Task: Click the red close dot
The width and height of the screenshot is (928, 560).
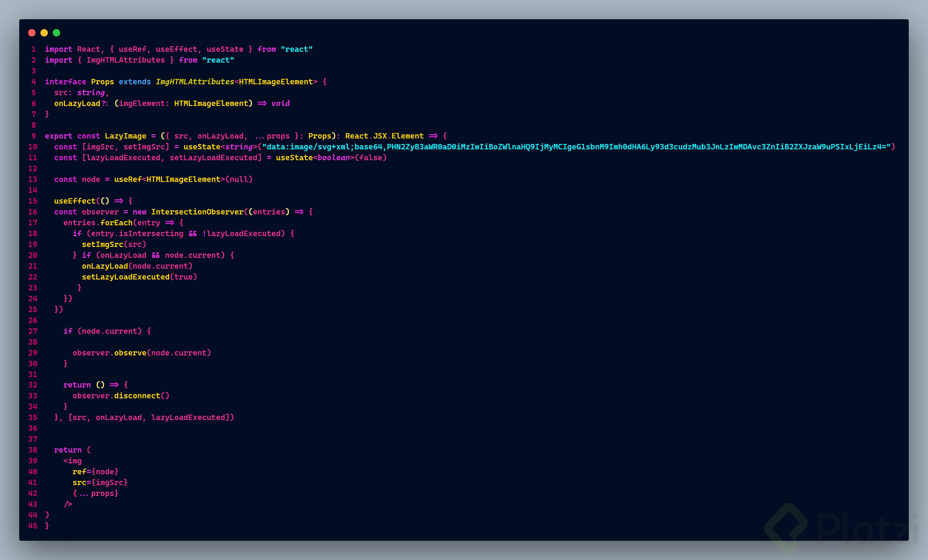Action: [32, 33]
